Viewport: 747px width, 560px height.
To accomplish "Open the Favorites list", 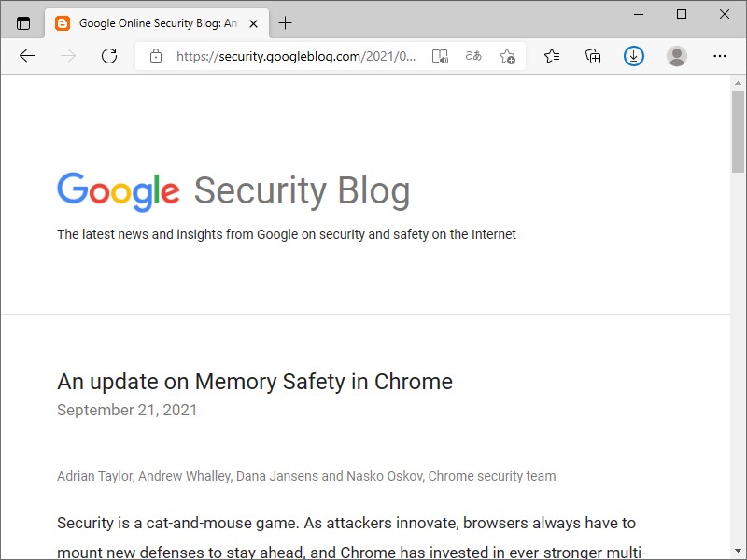I will 552,56.
